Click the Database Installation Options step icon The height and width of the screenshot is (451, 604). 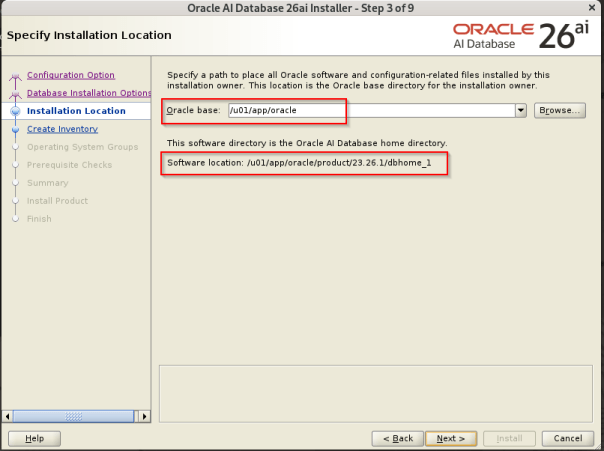[15, 94]
